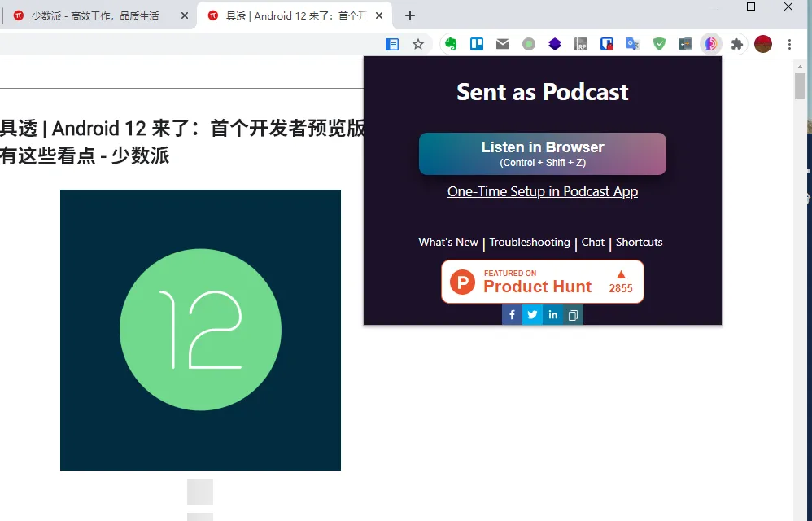Screen dimensions: 812x521
Task: Share on LinkedIn from the popup
Action: point(552,315)
